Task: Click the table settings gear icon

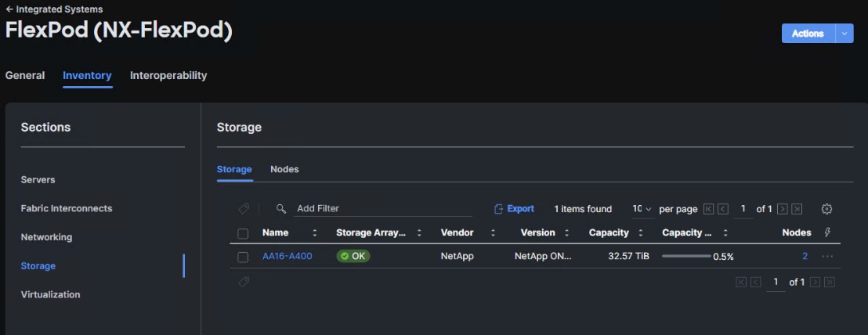Action: tap(826, 209)
